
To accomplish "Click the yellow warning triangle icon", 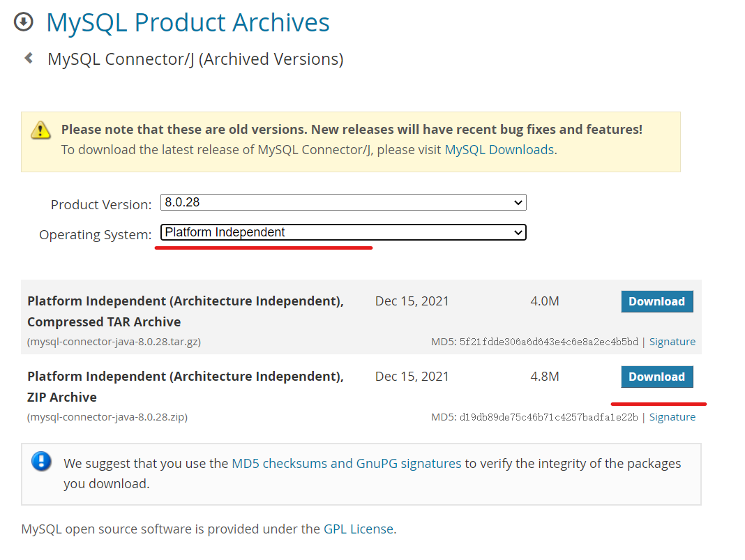I will coord(41,130).
